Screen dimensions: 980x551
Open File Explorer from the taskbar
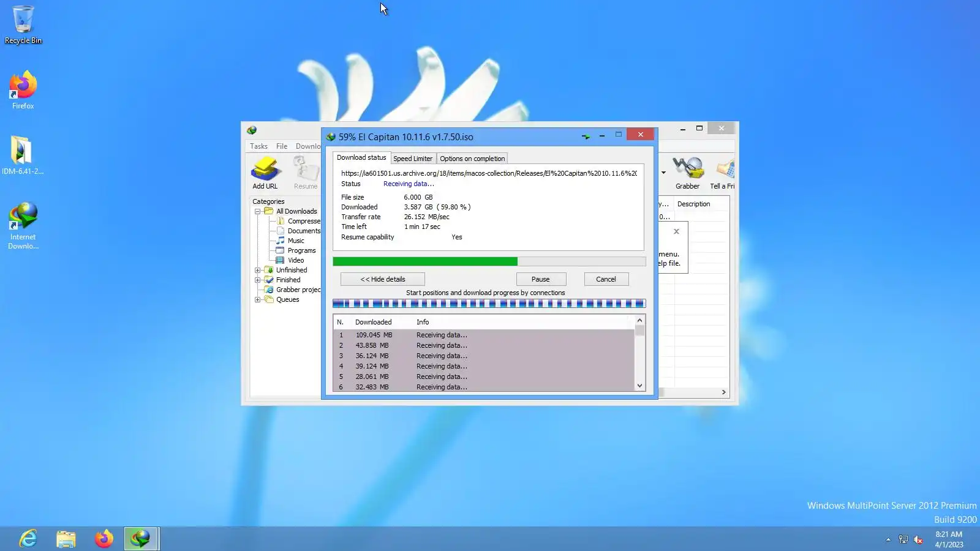click(x=66, y=539)
